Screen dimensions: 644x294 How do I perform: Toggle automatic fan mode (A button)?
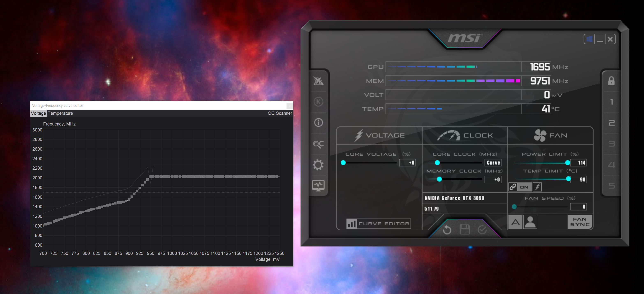click(x=515, y=222)
